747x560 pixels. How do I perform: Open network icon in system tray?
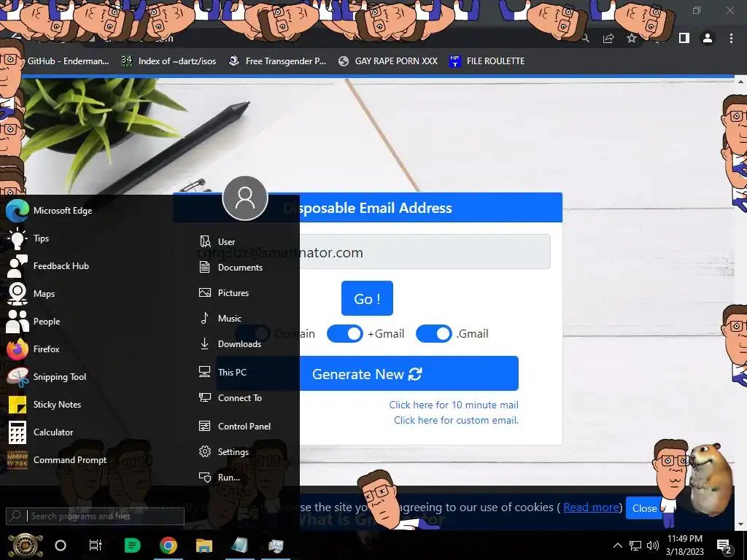tap(635, 545)
